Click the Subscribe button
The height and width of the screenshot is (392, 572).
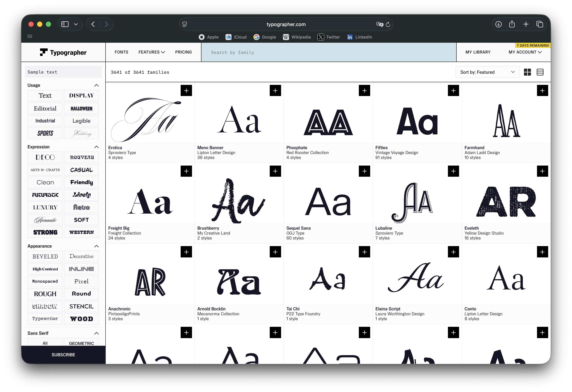coord(63,355)
